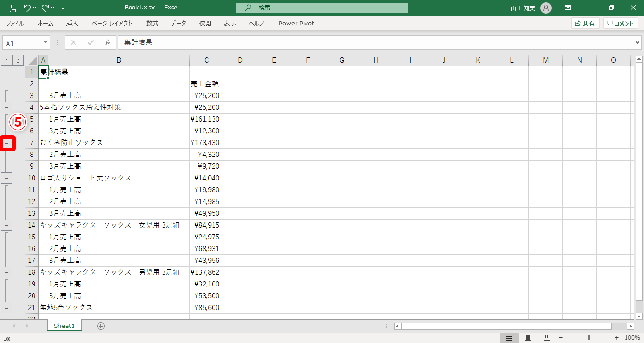644x343 pixels.
Task: Click the コメント button
Action: point(620,23)
